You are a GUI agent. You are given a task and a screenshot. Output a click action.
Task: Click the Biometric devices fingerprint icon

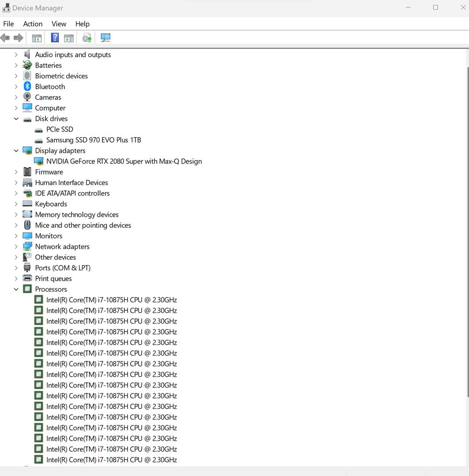pos(27,76)
